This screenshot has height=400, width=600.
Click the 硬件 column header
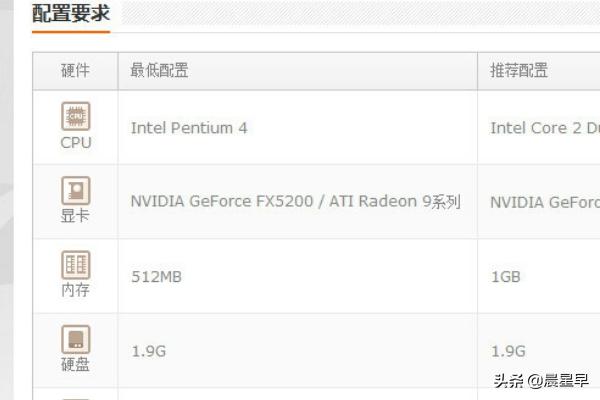[x=75, y=71]
